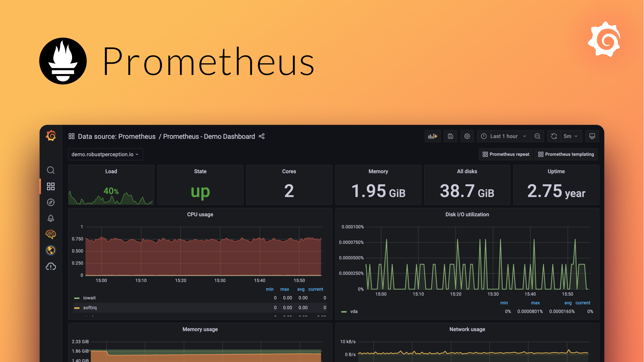Click the globe icon in the sidebar
The width and height of the screenshot is (644, 362).
point(51,250)
